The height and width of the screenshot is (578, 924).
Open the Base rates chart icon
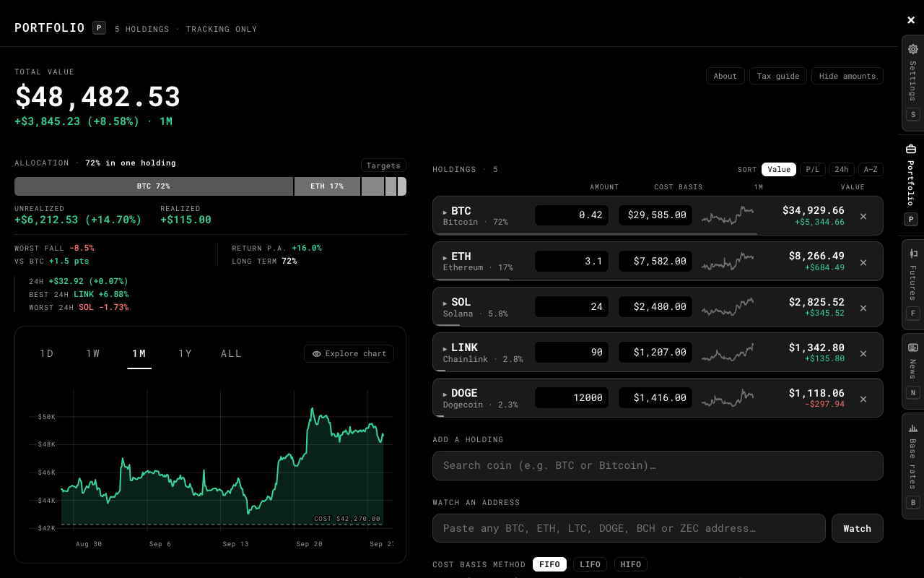tap(912, 428)
